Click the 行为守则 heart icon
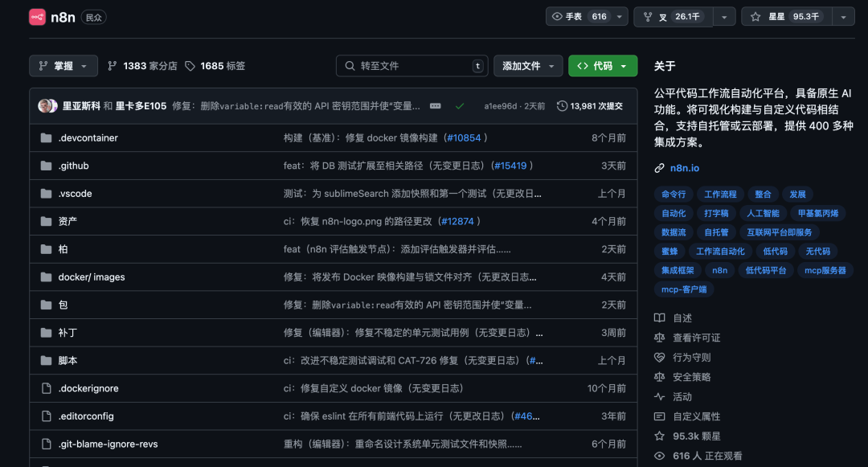This screenshot has height=467, width=868. (x=659, y=358)
